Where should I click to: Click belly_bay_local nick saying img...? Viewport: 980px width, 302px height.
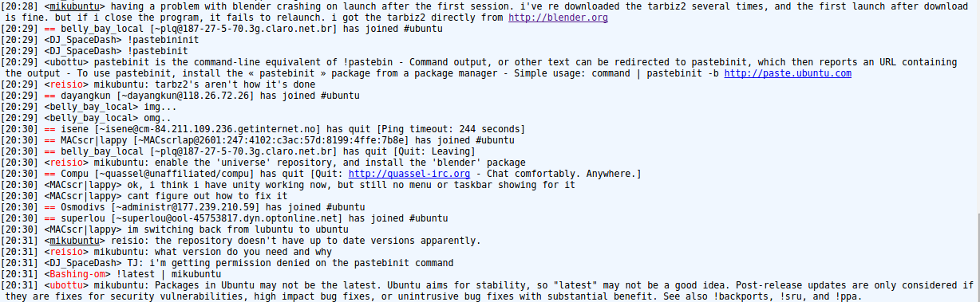pyautogui.click(x=91, y=107)
